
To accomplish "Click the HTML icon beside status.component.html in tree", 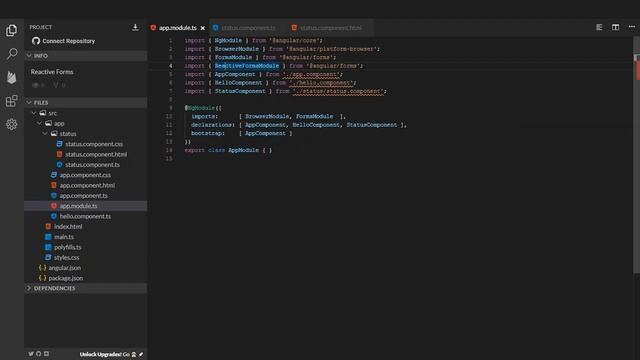I will pyautogui.click(x=59, y=154).
